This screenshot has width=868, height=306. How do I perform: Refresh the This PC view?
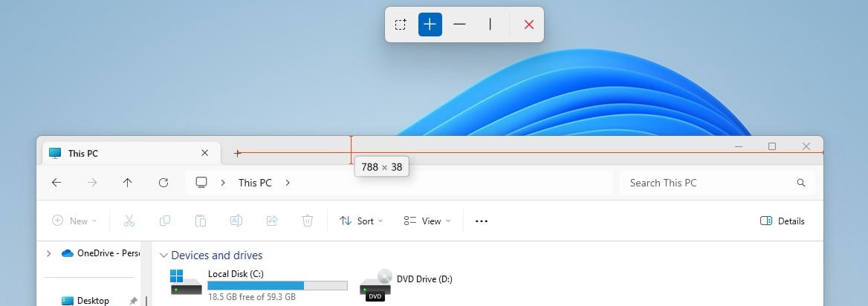tap(163, 183)
